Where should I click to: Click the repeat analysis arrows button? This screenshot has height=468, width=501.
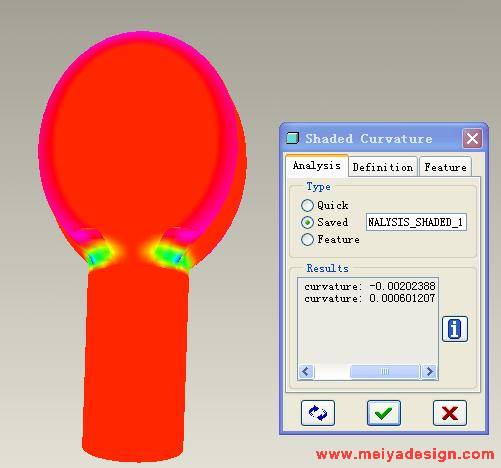pyautogui.click(x=318, y=413)
